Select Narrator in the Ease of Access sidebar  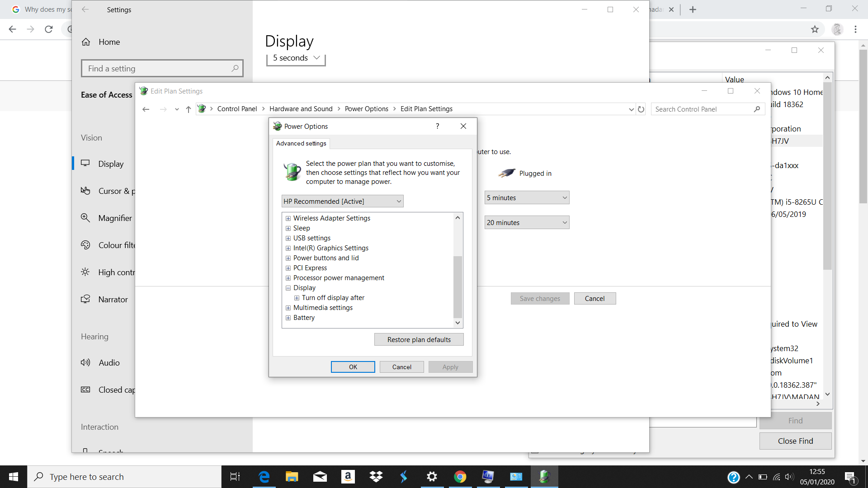click(x=112, y=299)
